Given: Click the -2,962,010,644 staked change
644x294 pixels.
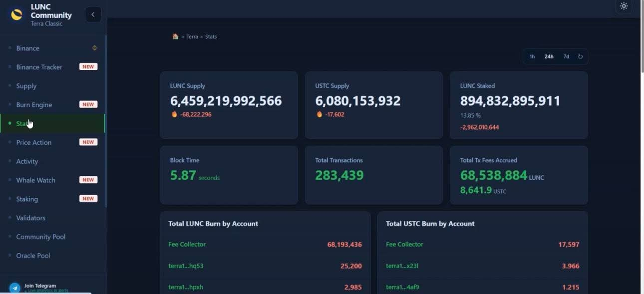Looking at the screenshot, I should coord(479,127).
